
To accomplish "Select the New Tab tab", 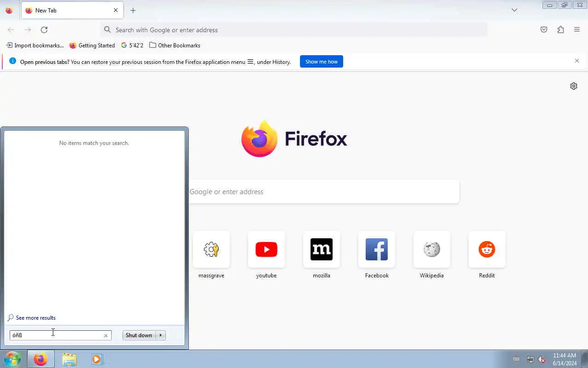I will (x=72, y=10).
